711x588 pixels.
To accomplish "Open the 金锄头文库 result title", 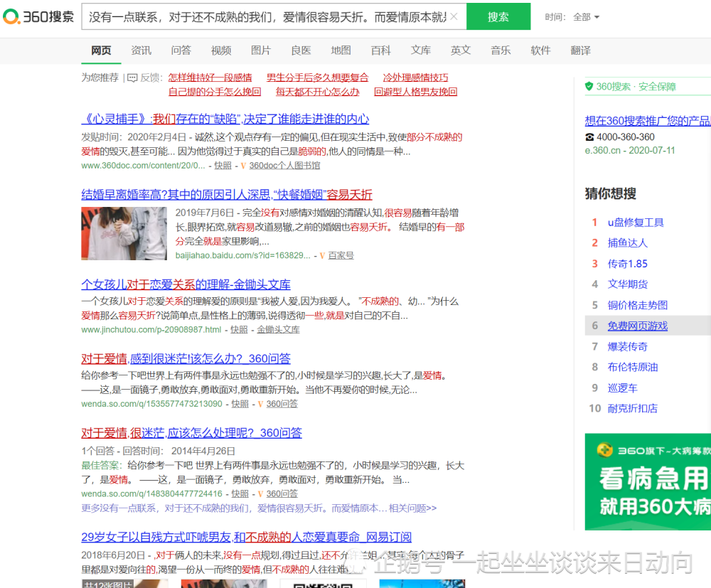I will point(186,284).
